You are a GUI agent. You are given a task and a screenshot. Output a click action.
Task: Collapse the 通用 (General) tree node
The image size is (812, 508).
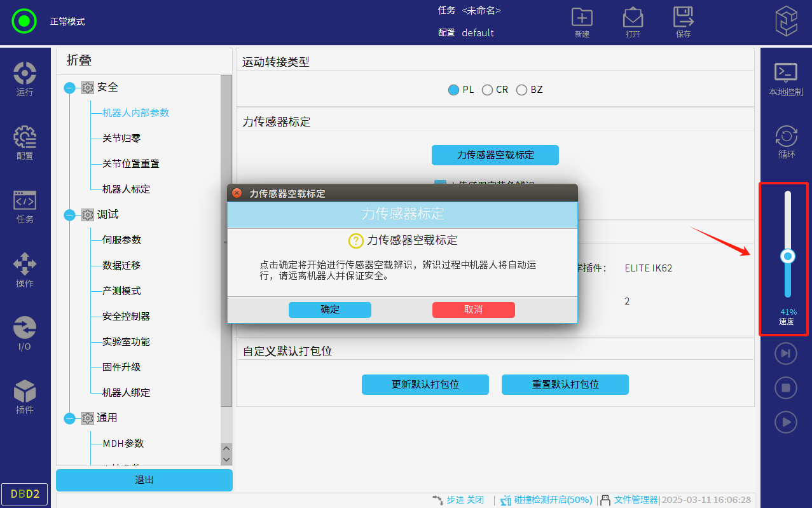tap(70, 418)
